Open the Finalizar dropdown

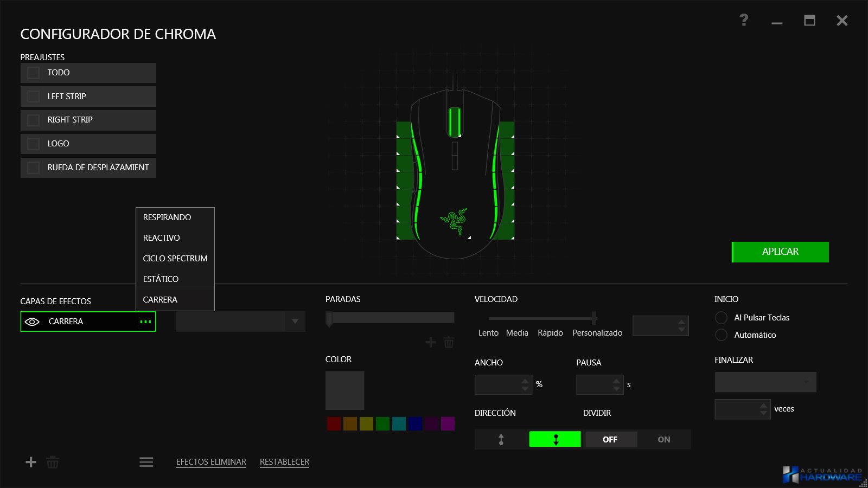[765, 382]
